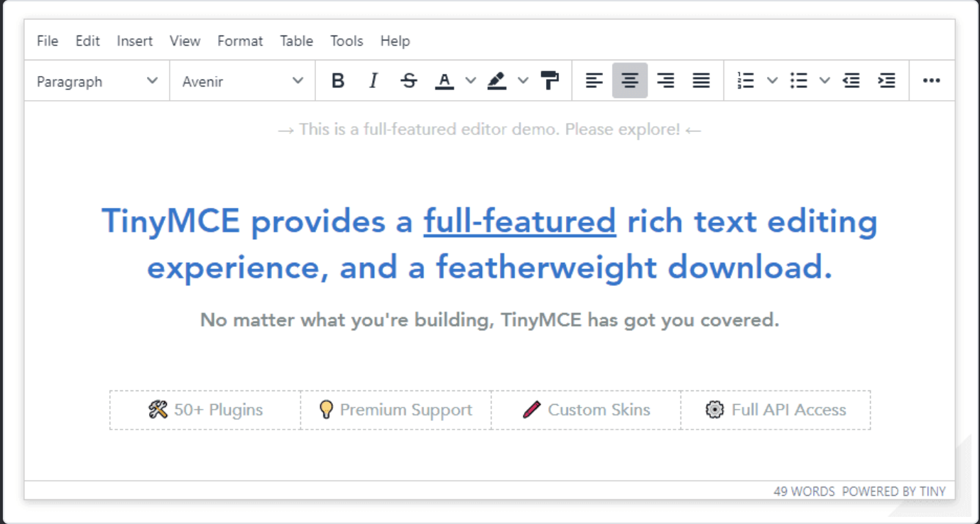The image size is (980, 524).
Task: Follow the full-featured link in the heading
Action: 520,222
